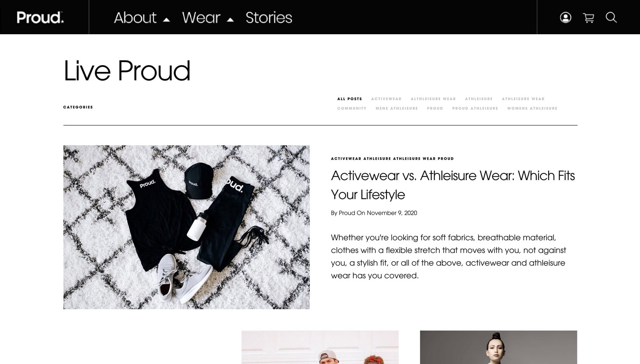This screenshot has height=364, width=640.
Task: Select the All Posts category filter
Action: tap(350, 99)
